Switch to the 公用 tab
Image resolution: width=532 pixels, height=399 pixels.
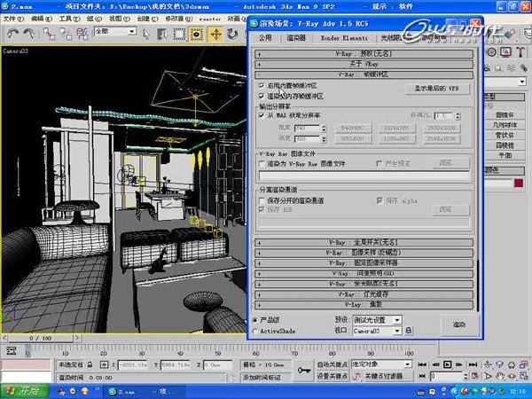point(265,37)
